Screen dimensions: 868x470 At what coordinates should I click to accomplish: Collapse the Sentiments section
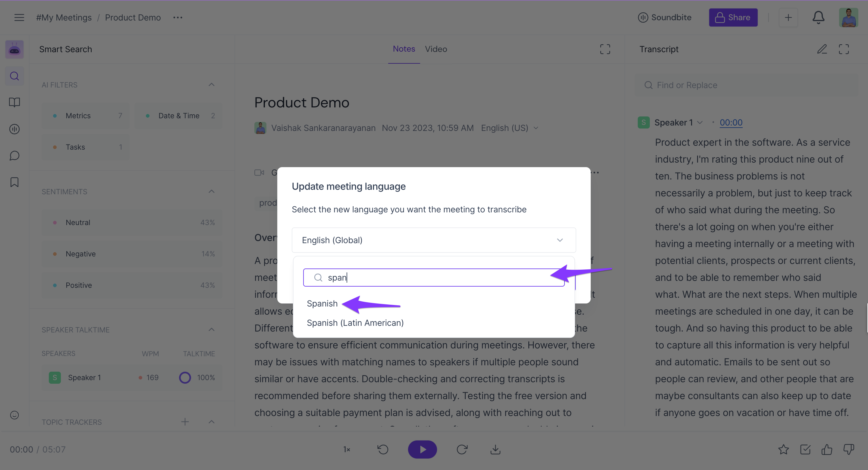click(x=211, y=192)
